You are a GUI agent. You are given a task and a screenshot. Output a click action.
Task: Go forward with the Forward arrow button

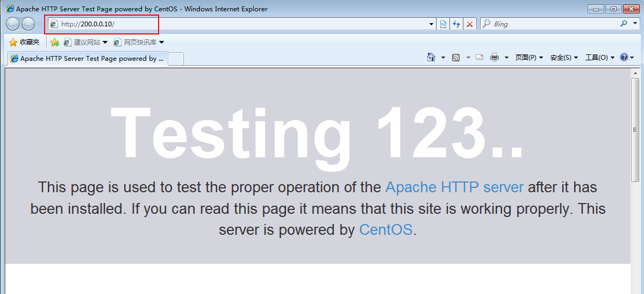(x=28, y=24)
